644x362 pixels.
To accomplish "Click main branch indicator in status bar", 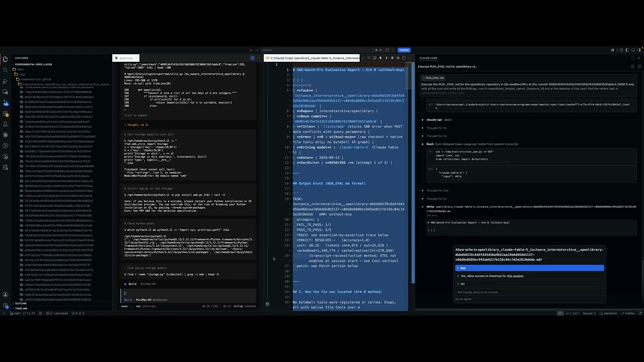I will click(x=16, y=313).
